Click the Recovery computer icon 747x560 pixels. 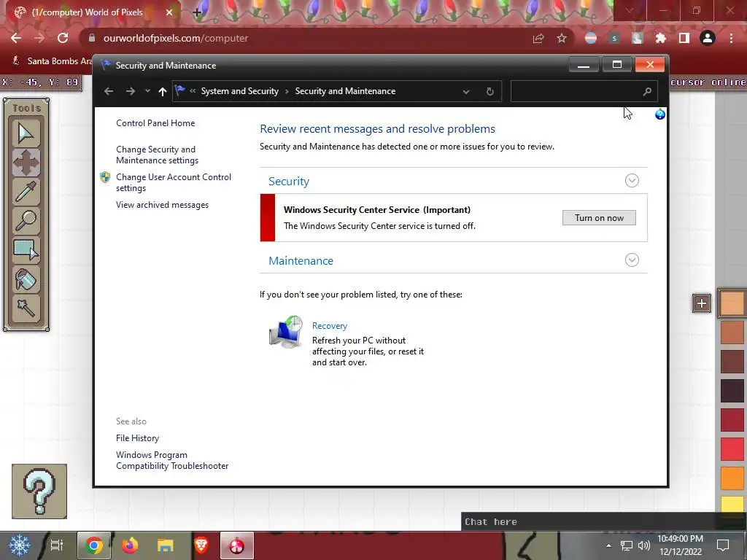[x=286, y=332]
